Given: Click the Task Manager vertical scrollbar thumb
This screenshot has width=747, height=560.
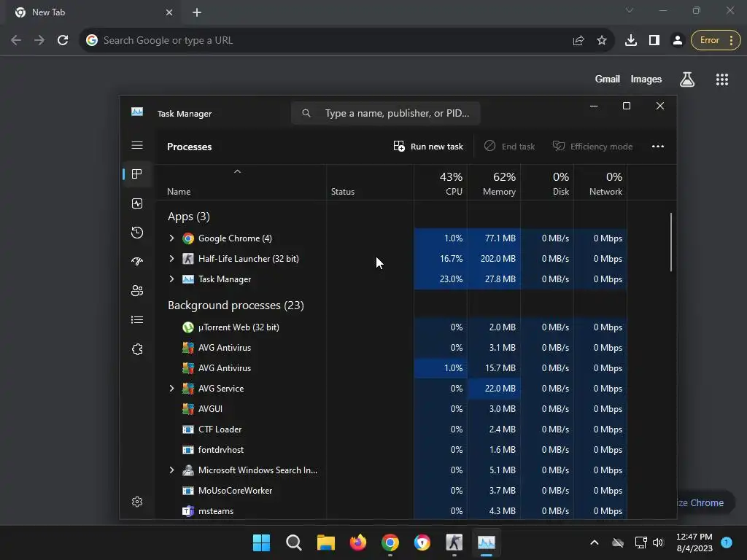Looking at the screenshot, I should pos(671,242).
